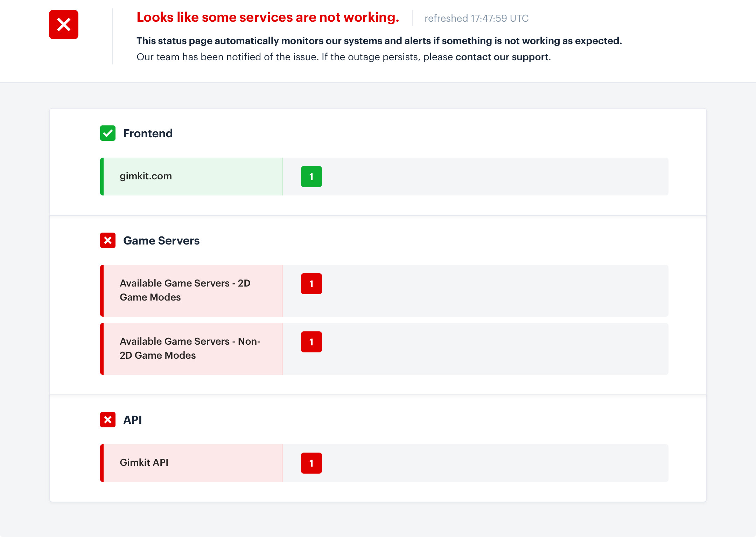The image size is (756, 537).
Task: Click the green 1 badge for gimkit.com
Action: click(x=311, y=177)
